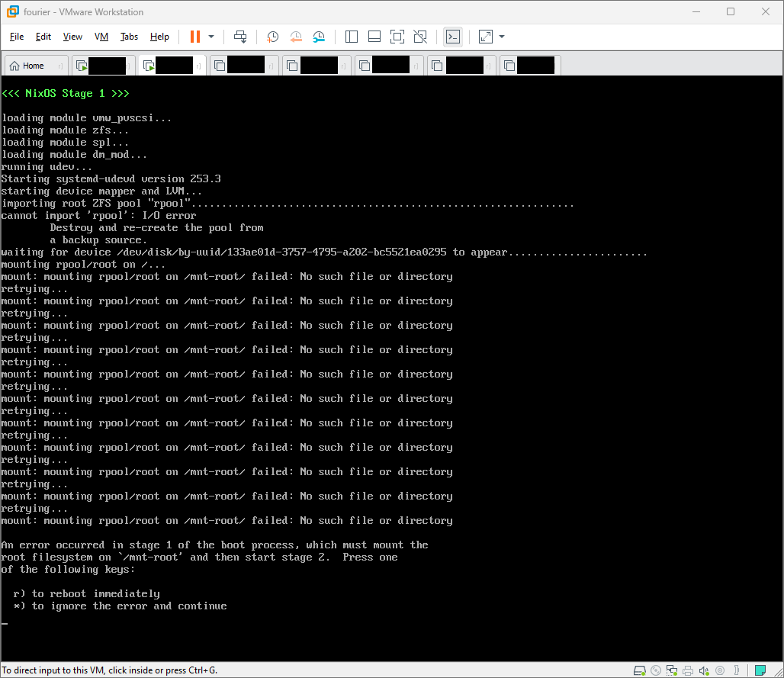Click the 'fourier - VMware Workstation' title text
Viewport: 784px width, 678px height.
pyautogui.click(x=83, y=12)
